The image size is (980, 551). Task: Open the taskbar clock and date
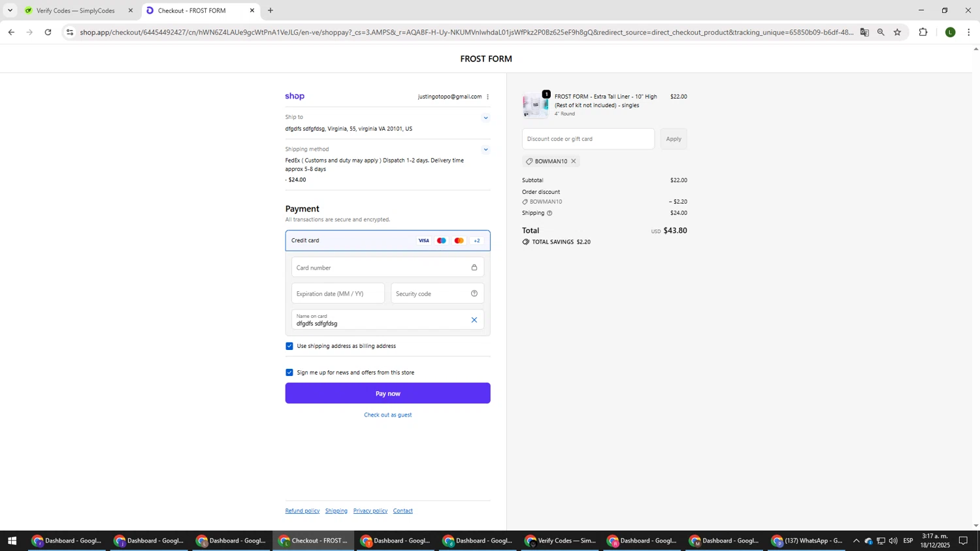click(935, 541)
